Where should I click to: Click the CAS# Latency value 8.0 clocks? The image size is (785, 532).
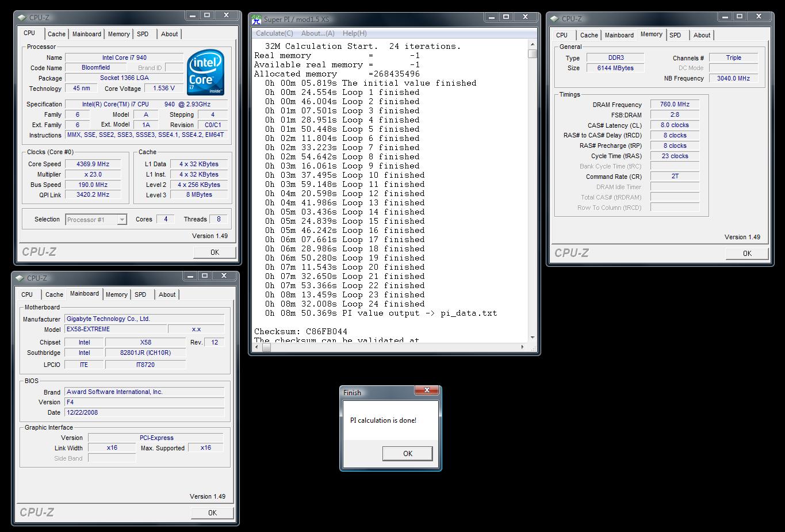click(x=675, y=125)
